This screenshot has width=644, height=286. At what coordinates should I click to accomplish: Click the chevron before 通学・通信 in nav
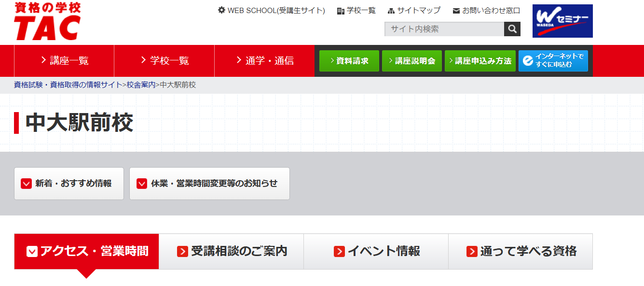tap(239, 60)
